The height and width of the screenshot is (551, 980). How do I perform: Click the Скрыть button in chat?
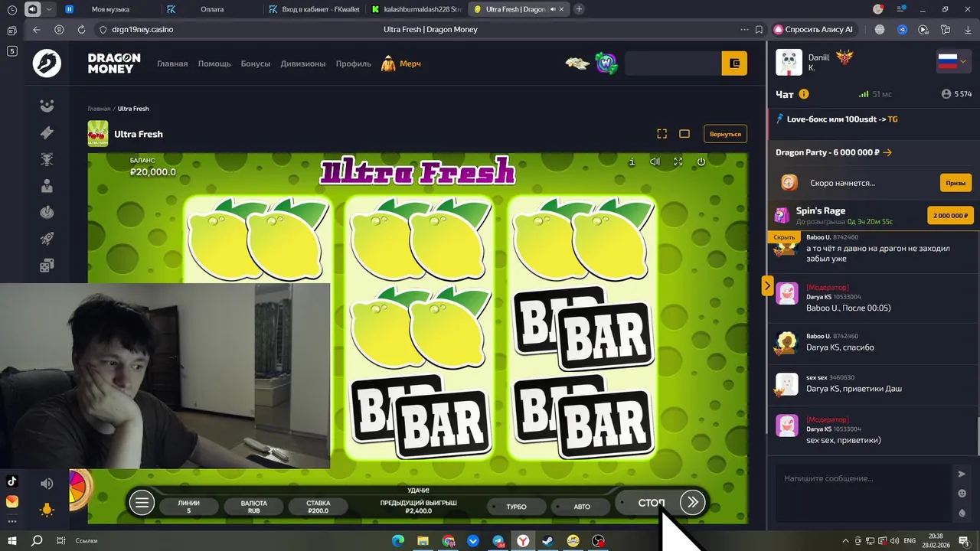click(x=784, y=237)
